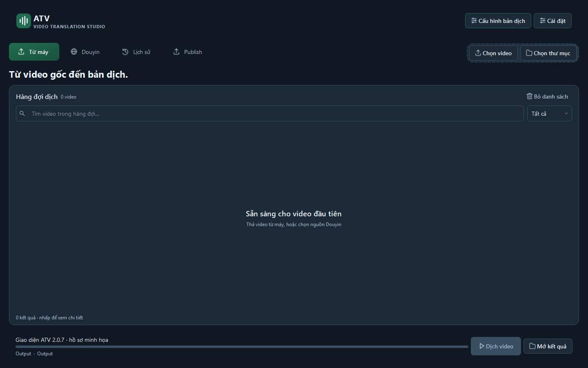This screenshot has height=368, width=588.
Task: Open the Lịch sử tab
Action: (136, 52)
